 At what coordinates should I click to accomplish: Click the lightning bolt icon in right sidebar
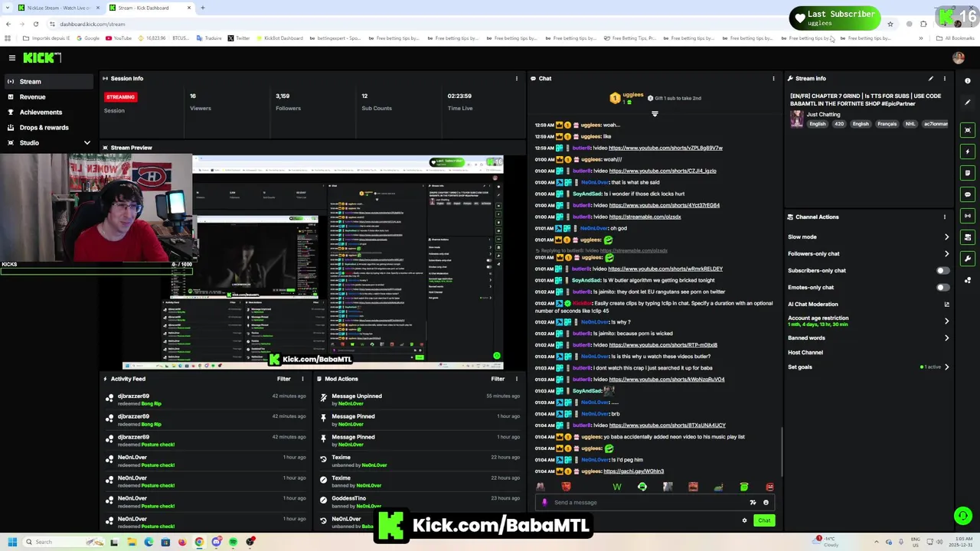(x=968, y=152)
